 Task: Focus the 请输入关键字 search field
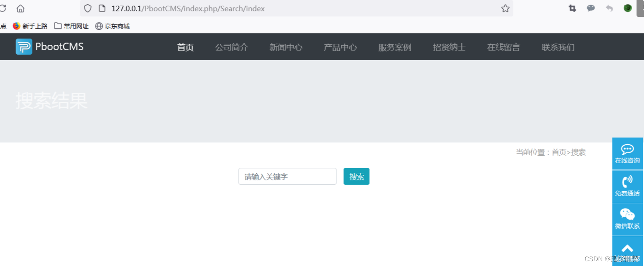287,176
